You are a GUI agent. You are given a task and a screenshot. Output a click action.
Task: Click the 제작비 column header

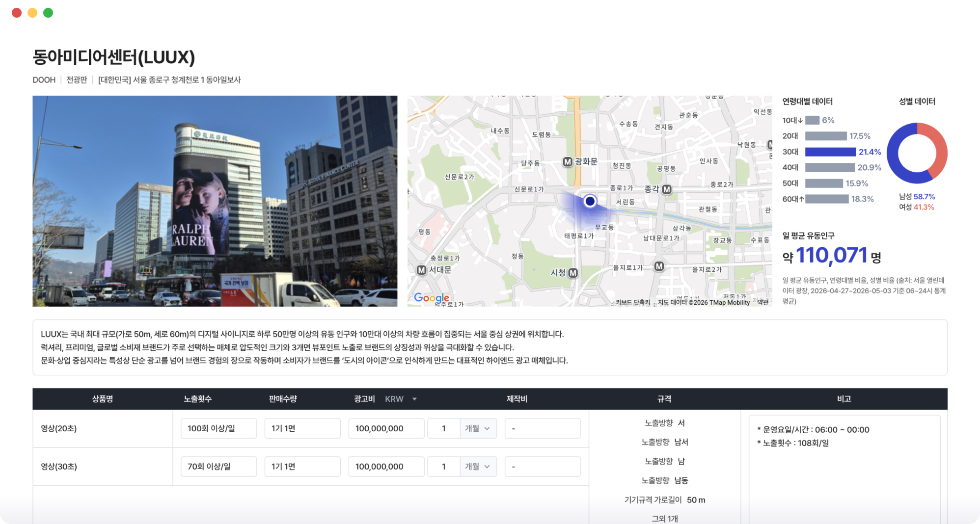point(517,399)
